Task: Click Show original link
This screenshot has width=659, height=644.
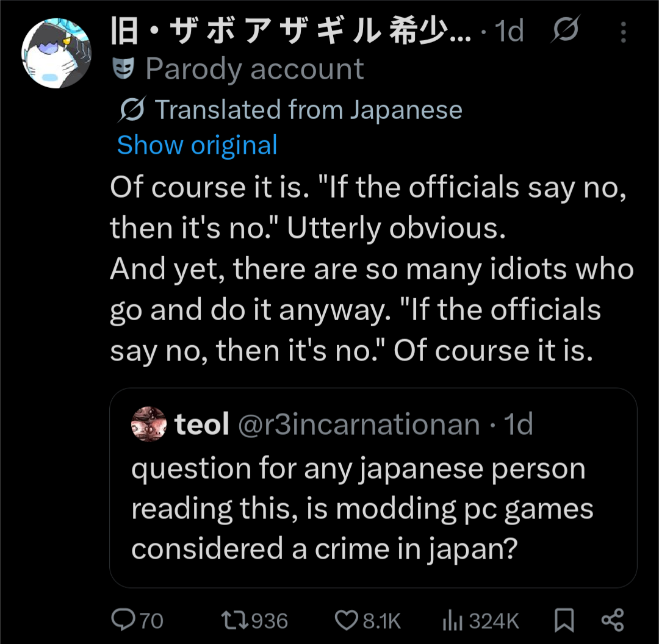Action: tap(197, 145)
